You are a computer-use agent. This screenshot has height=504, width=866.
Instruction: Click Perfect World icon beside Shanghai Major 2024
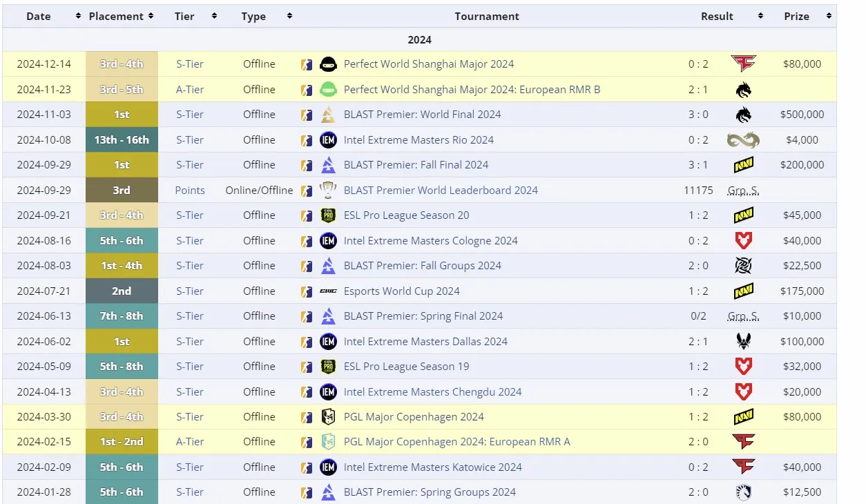[329, 64]
